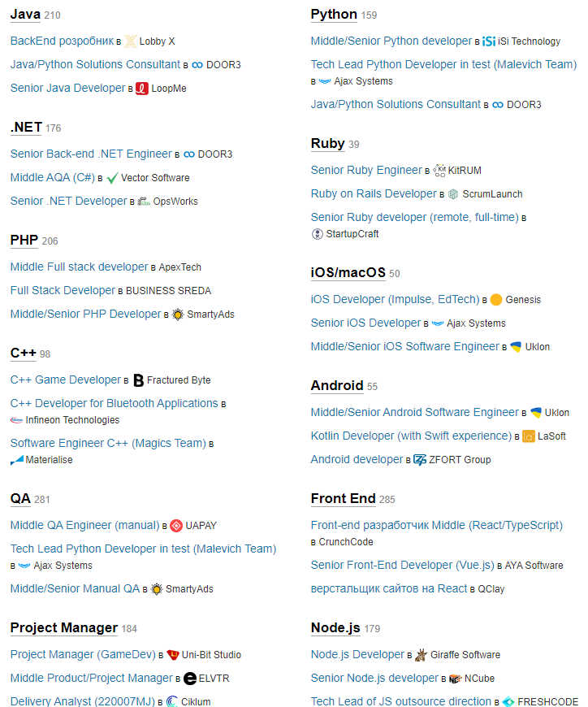Open the Front End category heading
The width and height of the screenshot is (588, 707).
pos(343,498)
